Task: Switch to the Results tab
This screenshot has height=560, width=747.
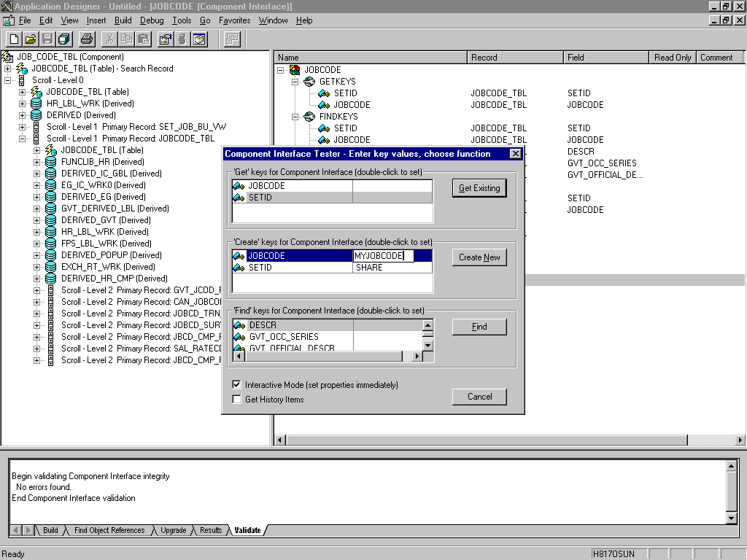Action: point(210,530)
